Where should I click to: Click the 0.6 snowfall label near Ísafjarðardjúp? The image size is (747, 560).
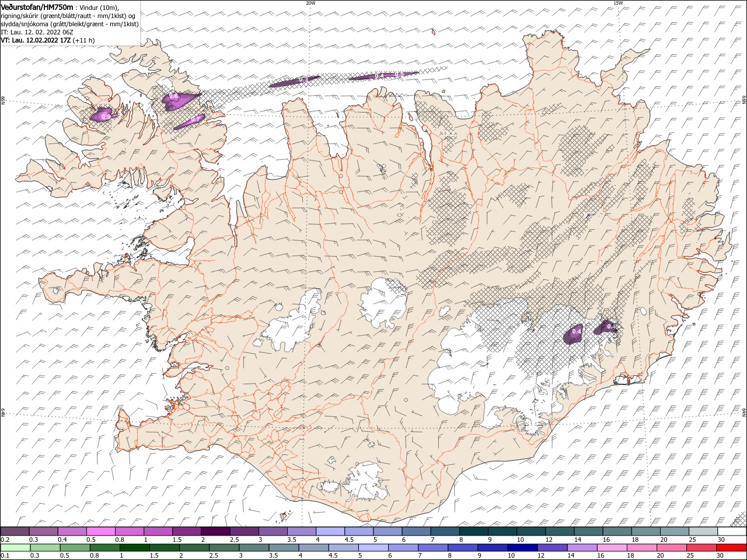point(173,96)
